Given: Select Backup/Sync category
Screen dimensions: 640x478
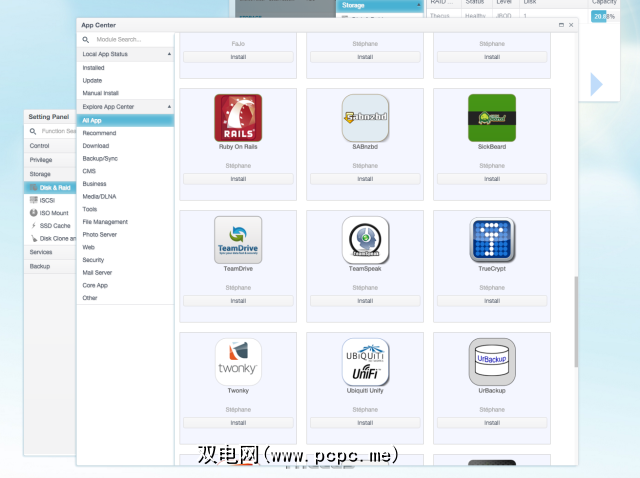Looking at the screenshot, I should 125,158.
